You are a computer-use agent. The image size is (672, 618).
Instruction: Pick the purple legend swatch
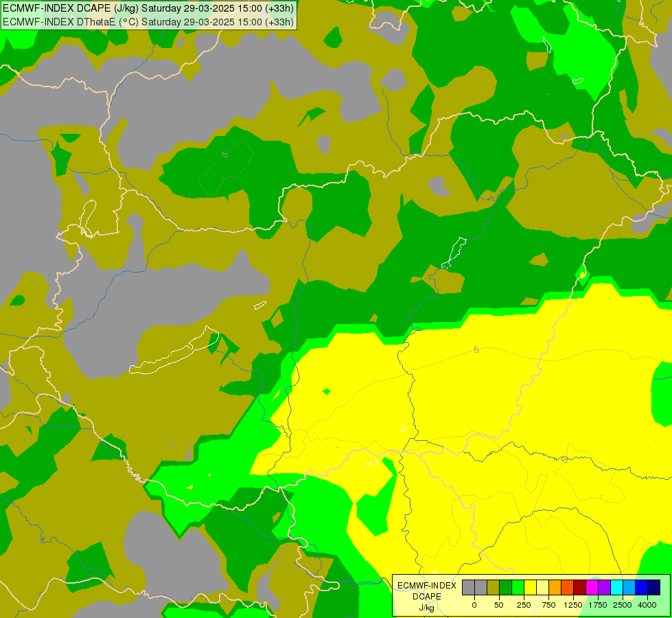[x=605, y=588]
